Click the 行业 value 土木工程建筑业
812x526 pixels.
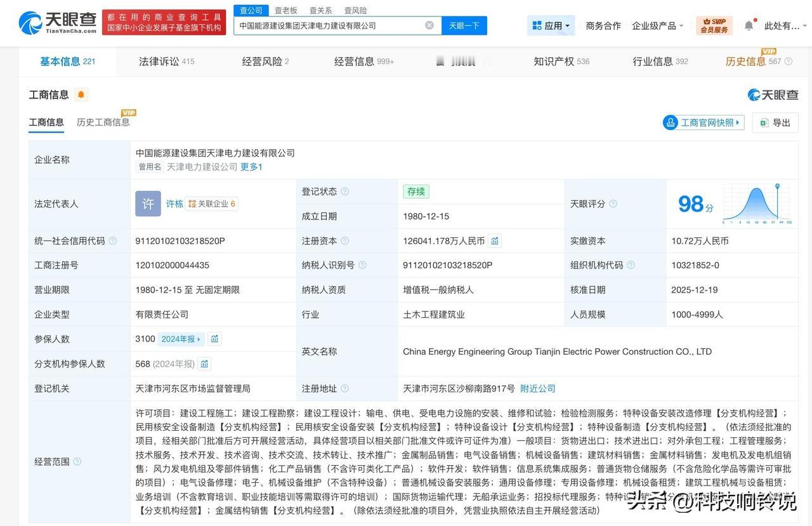coord(434,315)
